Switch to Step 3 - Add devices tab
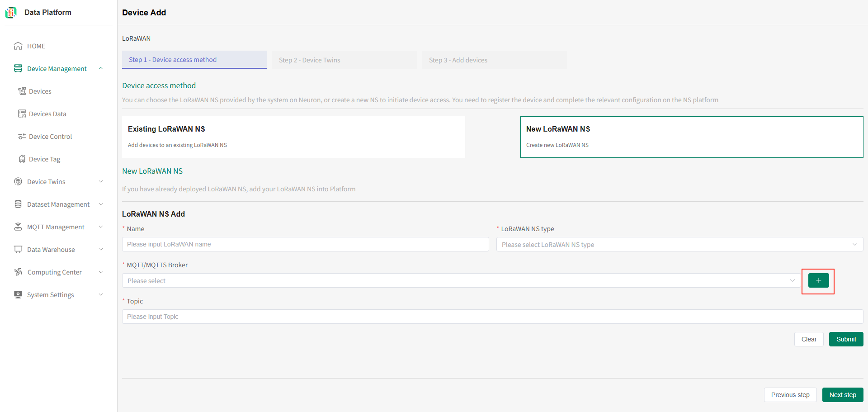 (x=494, y=60)
